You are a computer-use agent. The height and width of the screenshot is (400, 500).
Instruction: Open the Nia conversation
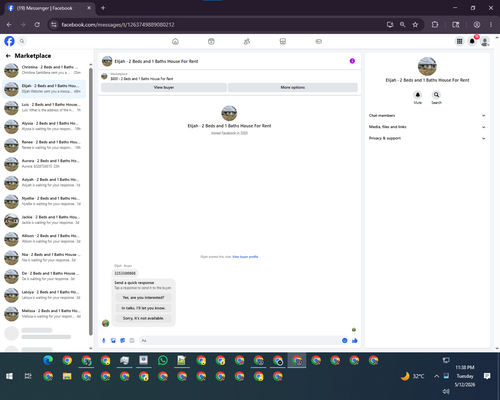click(x=44, y=257)
